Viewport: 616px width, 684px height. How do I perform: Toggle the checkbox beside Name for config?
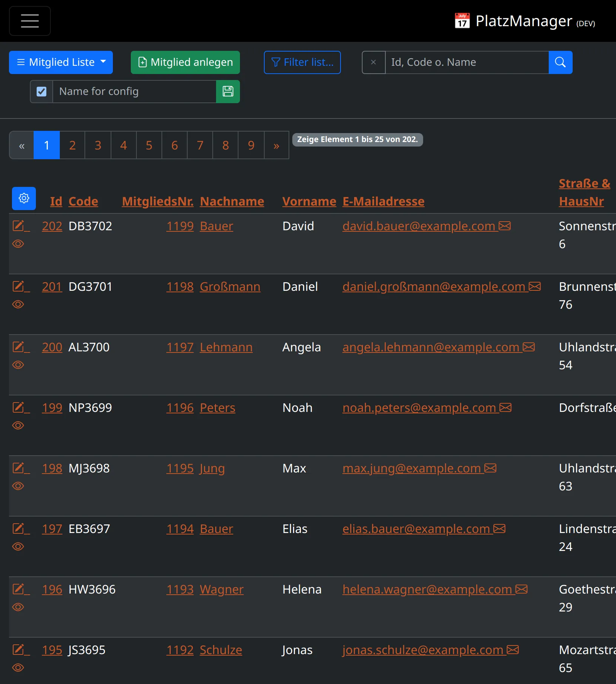(x=41, y=92)
